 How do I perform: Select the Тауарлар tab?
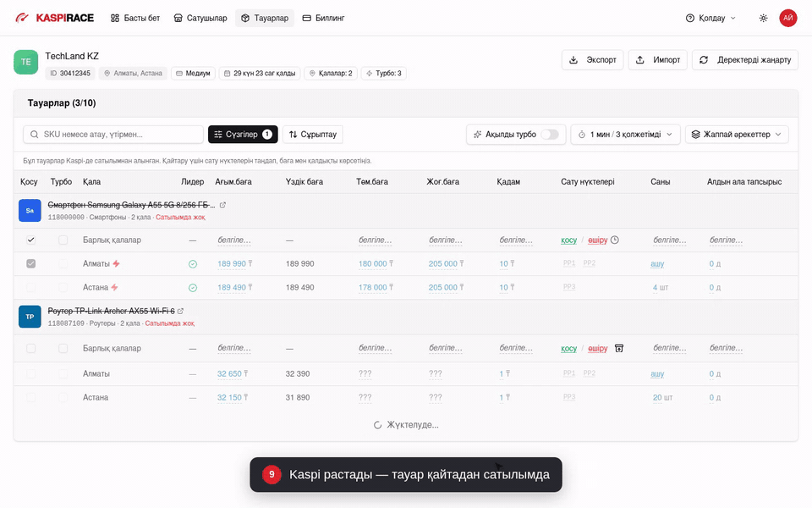(265, 18)
